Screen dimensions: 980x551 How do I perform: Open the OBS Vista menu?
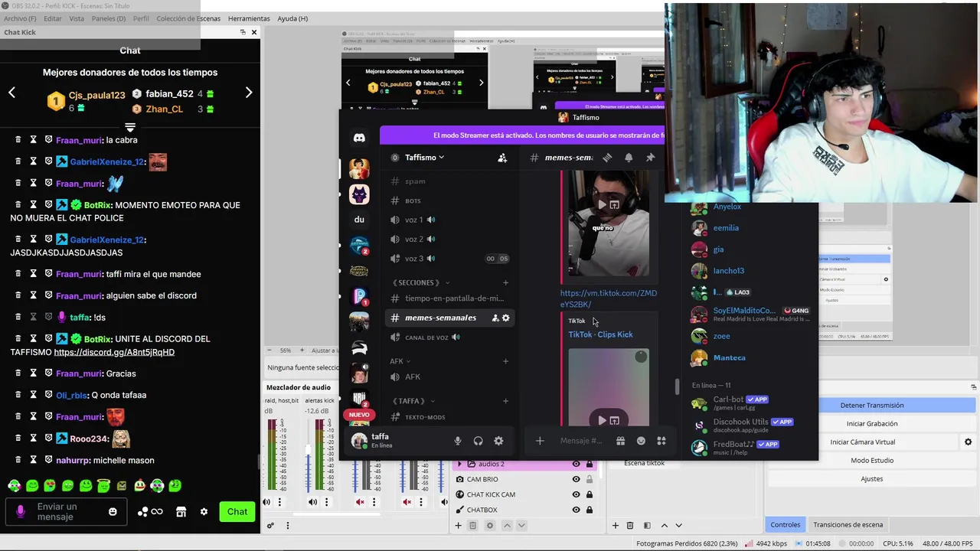[77, 18]
